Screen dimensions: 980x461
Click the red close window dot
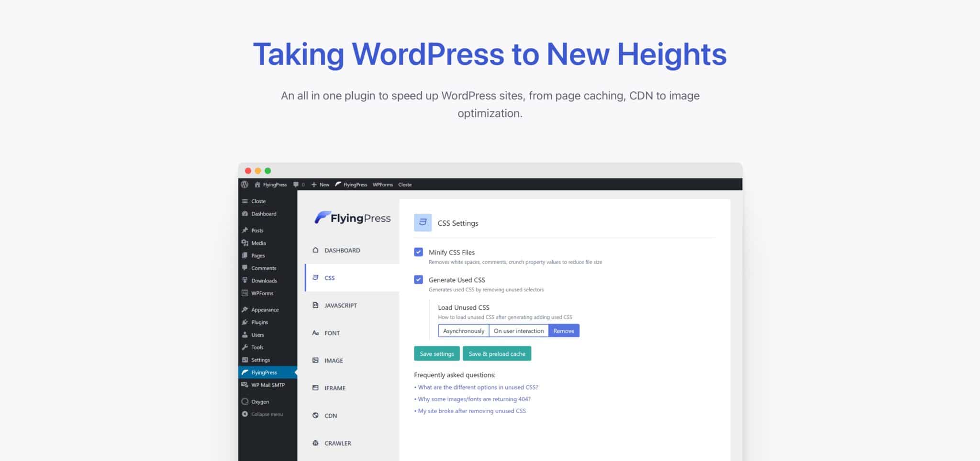248,171
